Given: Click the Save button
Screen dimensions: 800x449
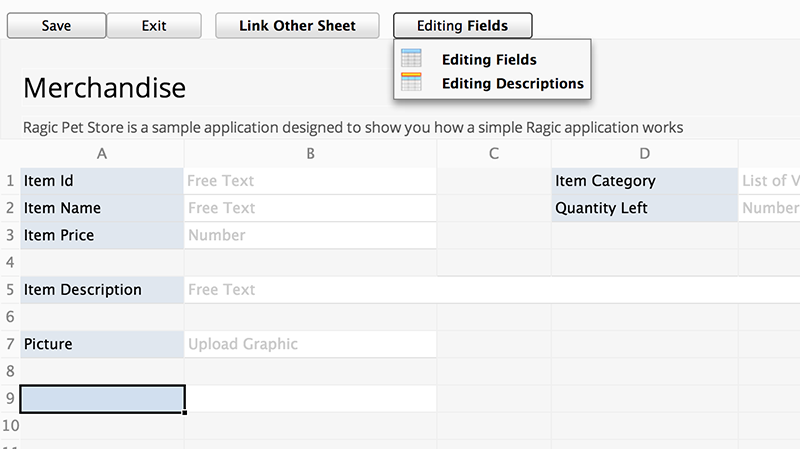Looking at the screenshot, I should (56, 26).
